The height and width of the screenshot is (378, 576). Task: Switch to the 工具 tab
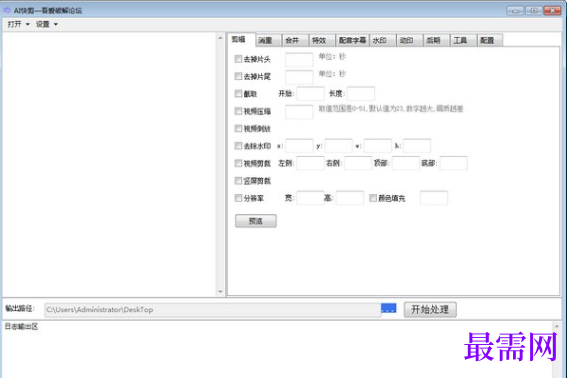(x=463, y=40)
